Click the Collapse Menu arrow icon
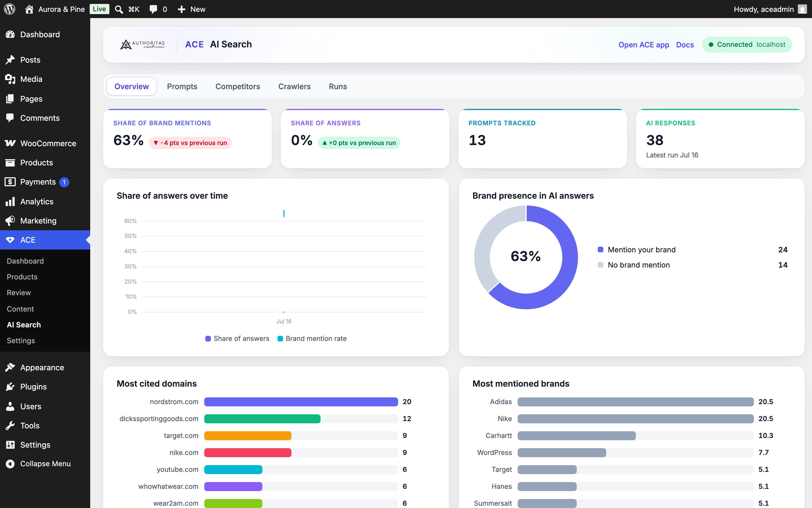Screen dimensions: 812x508 click(x=10, y=464)
